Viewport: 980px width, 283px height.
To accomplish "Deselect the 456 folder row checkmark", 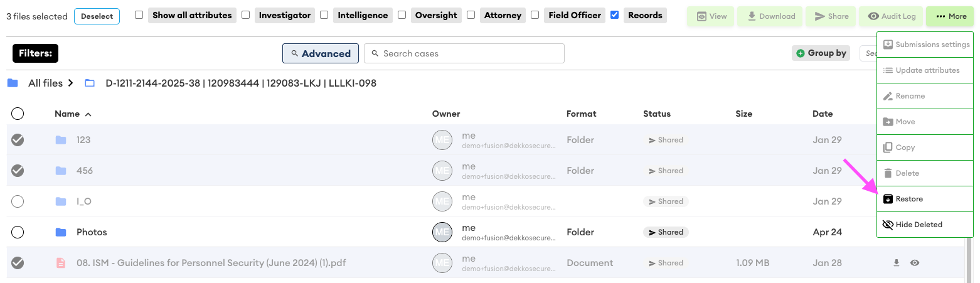I will point(18,171).
